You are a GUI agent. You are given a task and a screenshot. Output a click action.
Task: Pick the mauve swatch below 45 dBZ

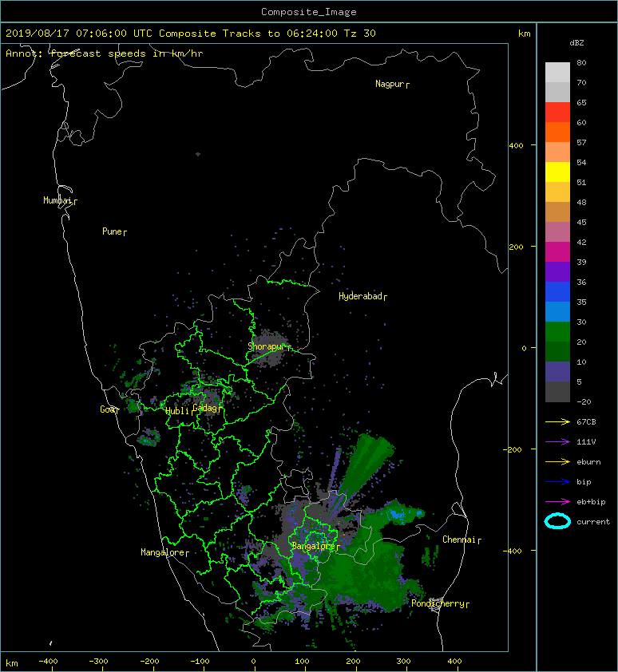557,232
